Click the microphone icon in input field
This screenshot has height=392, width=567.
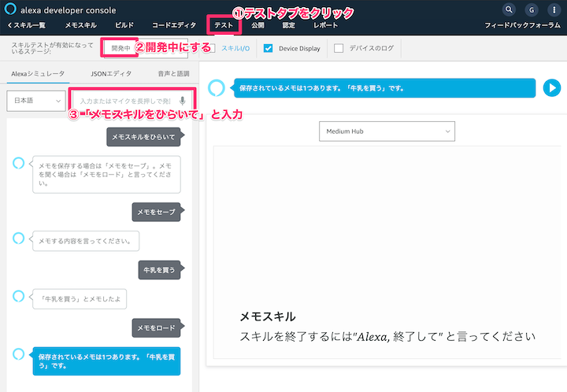point(182,101)
